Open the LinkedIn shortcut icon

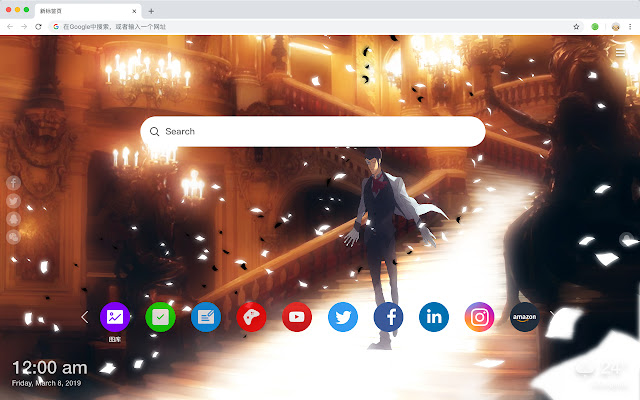(x=434, y=317)
